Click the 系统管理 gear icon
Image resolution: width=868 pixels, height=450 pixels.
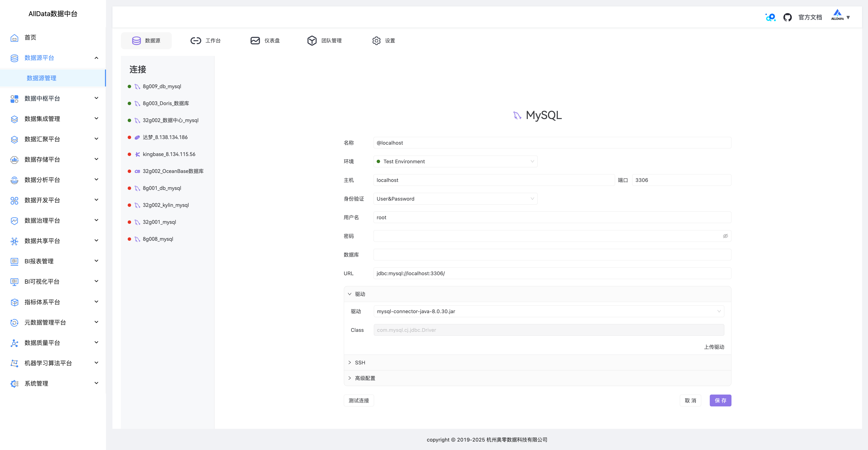[14, 384]
